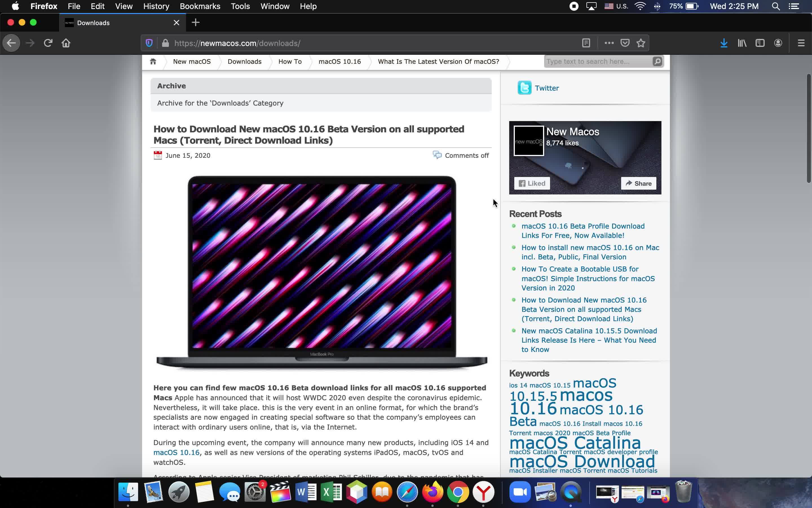Click the Facebook Share button
The height and width of the screenshot is (508, 812).
click(x=638, y=183)
